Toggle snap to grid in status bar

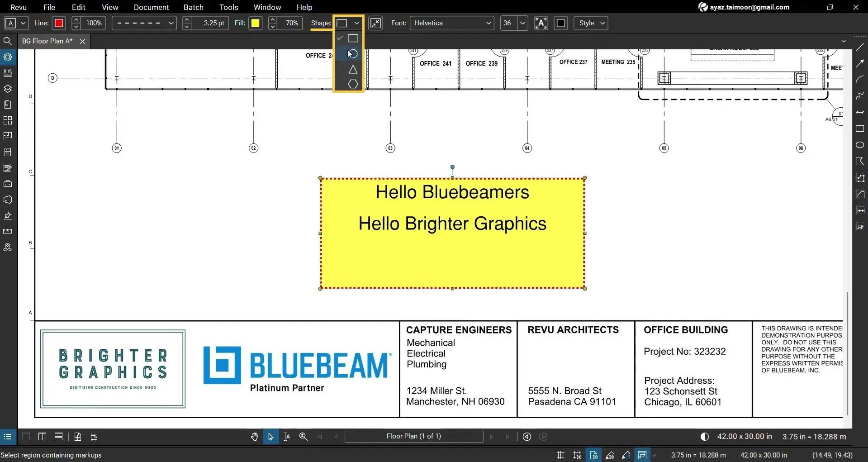tap(576, 455)
